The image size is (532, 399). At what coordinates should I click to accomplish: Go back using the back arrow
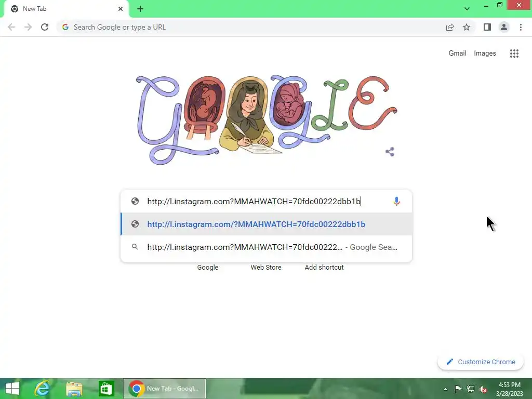[x=11, y=27]
